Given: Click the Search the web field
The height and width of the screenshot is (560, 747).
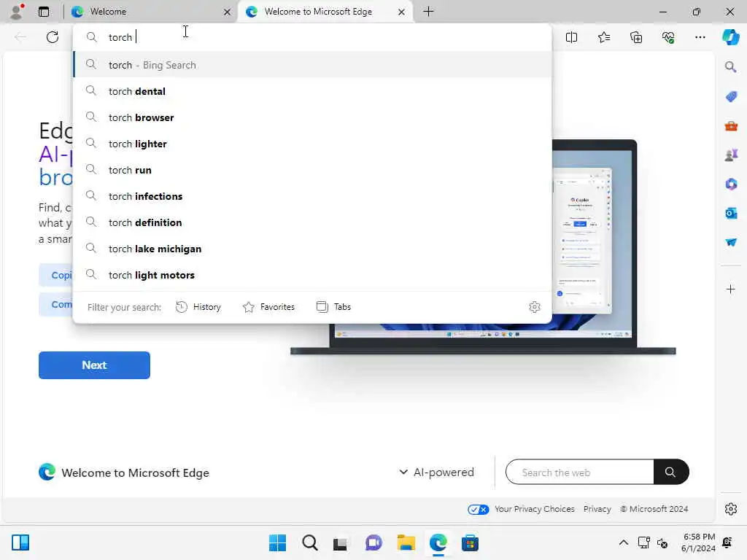Looking at the screenshot, I should [x=580, y=472].
